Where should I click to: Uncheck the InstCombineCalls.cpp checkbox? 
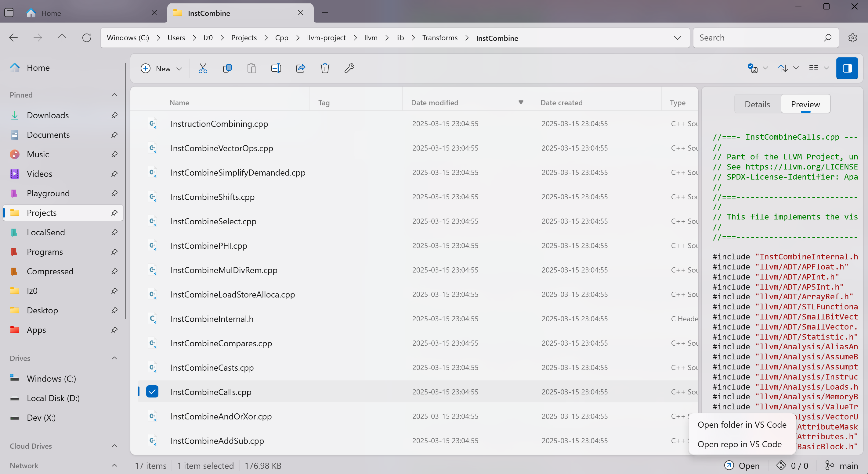click(x=152, y=391)
